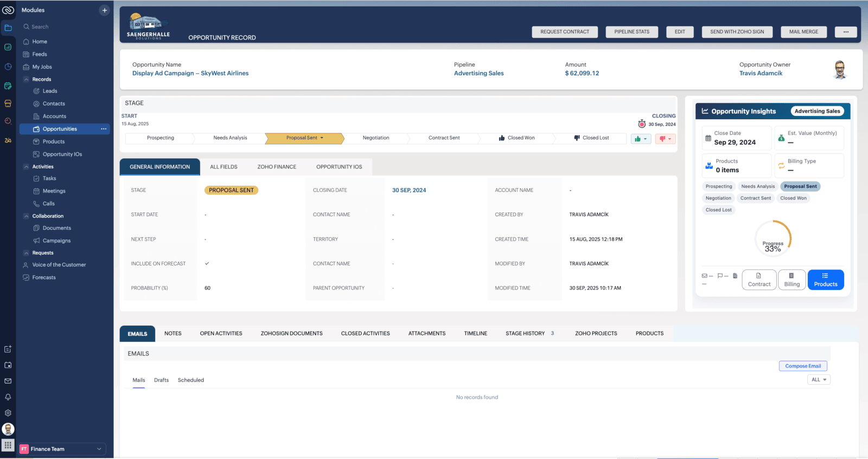This screenshot has height=459, width=868.
Task: Click the notification bell icon
Action: [x=8, y=397]
